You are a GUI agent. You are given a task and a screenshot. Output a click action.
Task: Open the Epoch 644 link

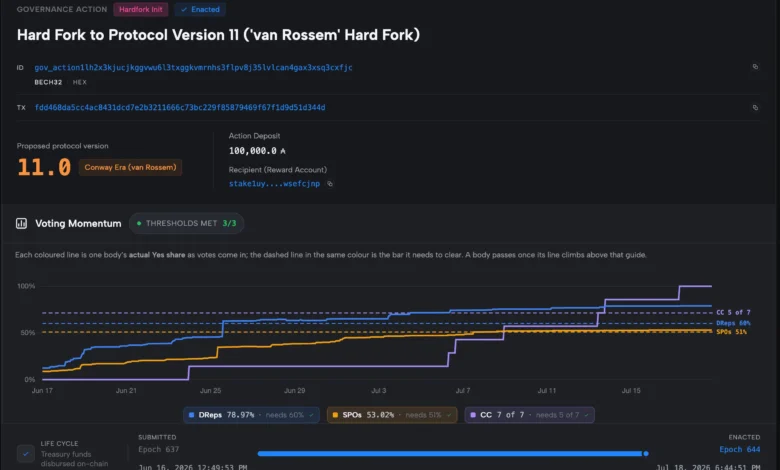point(740,449)
